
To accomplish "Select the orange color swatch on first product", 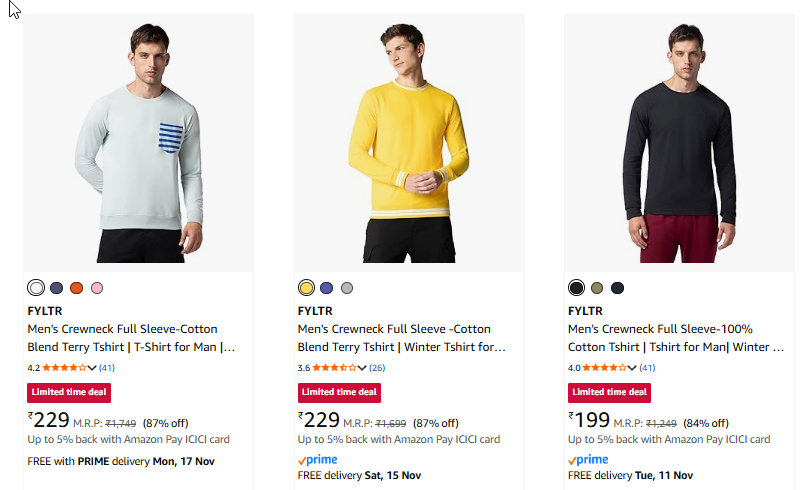I will coord(77,288).
